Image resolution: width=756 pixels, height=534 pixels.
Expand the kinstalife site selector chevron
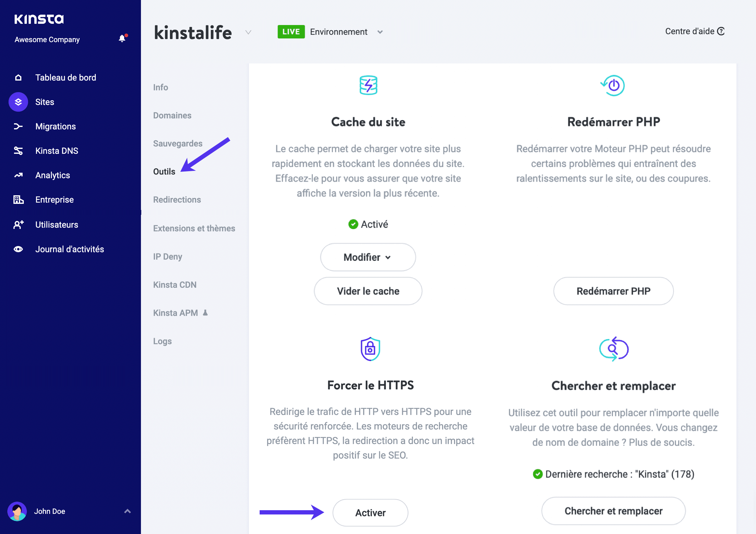248,32
